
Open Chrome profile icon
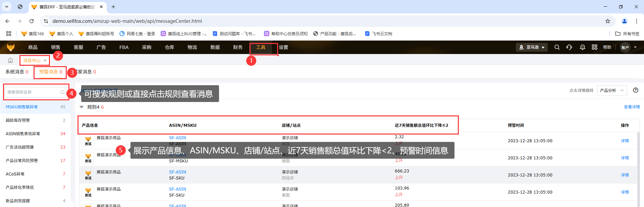point(624,21)
